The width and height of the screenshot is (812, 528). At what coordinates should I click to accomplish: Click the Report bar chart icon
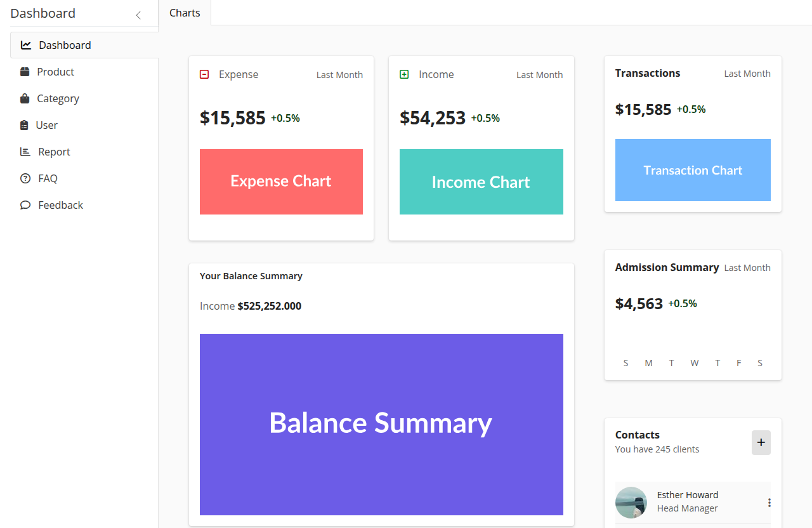pyautogui.click(x=25, y=152)
